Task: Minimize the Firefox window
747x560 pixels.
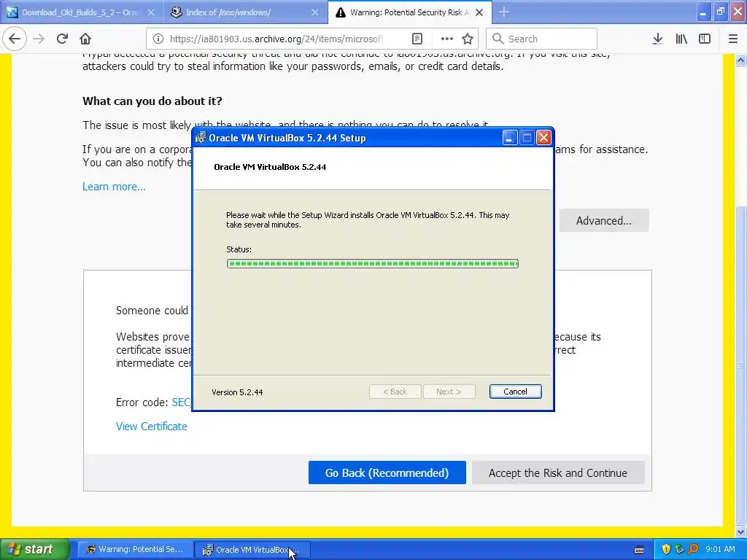Action: click(x=703, y=12)
